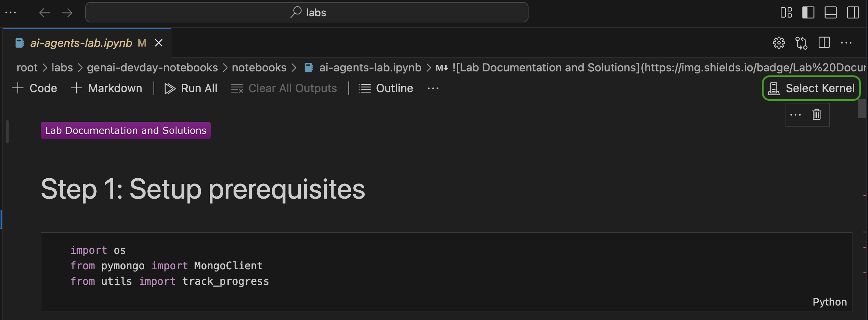The width and height of the screenshot is (868, 320).
Task: Open Select Kernel picker
Action: pyautogui.click(x=811, y=88)
